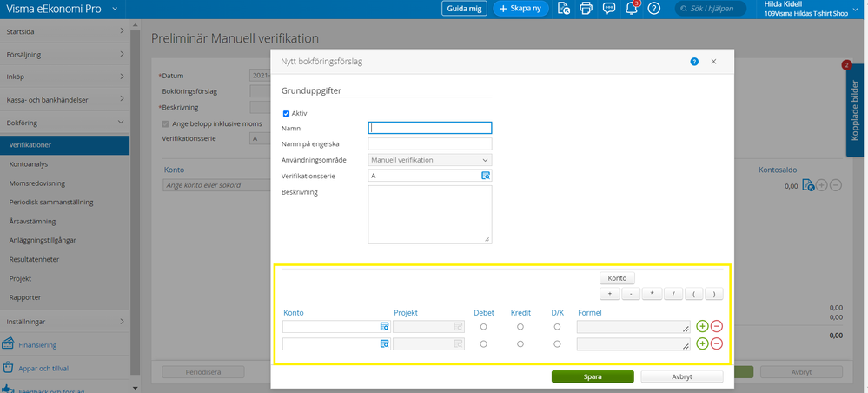The width and height of the screenshot is (868, 393).
Task: Select Debet radio on first row
Action: (484, 327)
